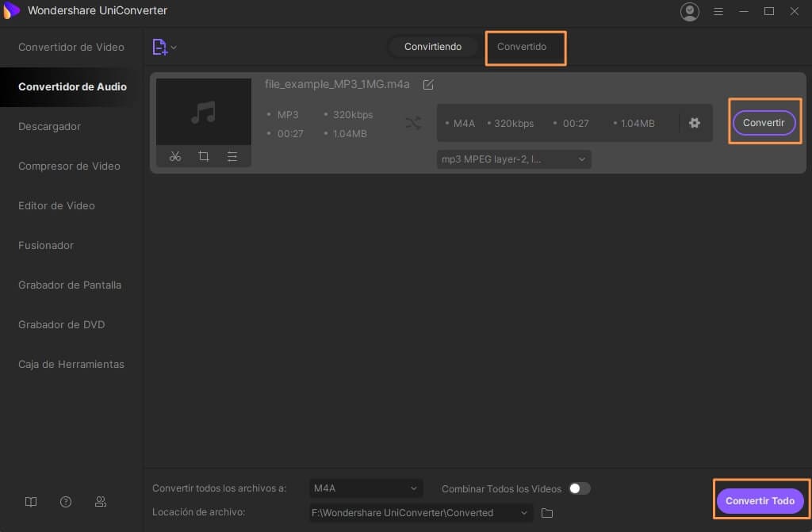
Task: Expand the add file dropdown arrow
Action: 174,48
